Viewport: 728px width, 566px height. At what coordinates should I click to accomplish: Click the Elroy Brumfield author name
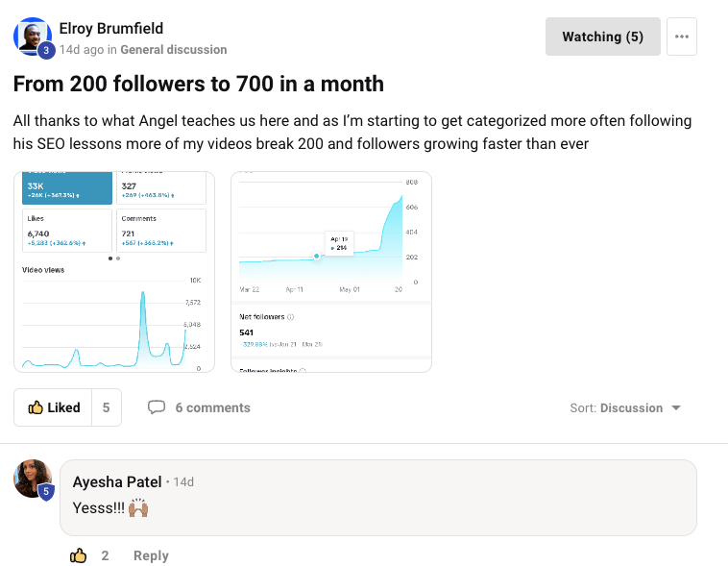(111, 28)
